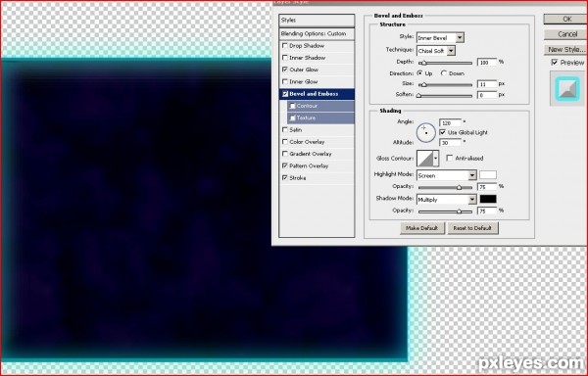Uncheck the Outer Glow effect

click(x=284, y=70)
